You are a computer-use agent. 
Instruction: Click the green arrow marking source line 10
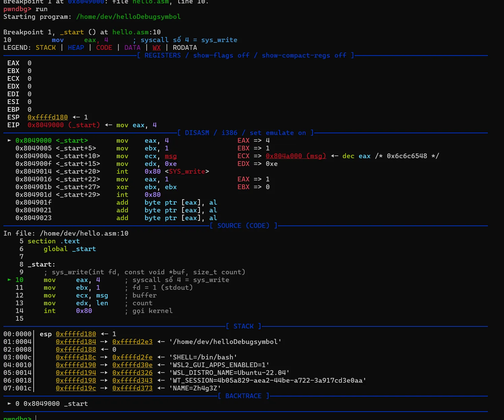9,280
